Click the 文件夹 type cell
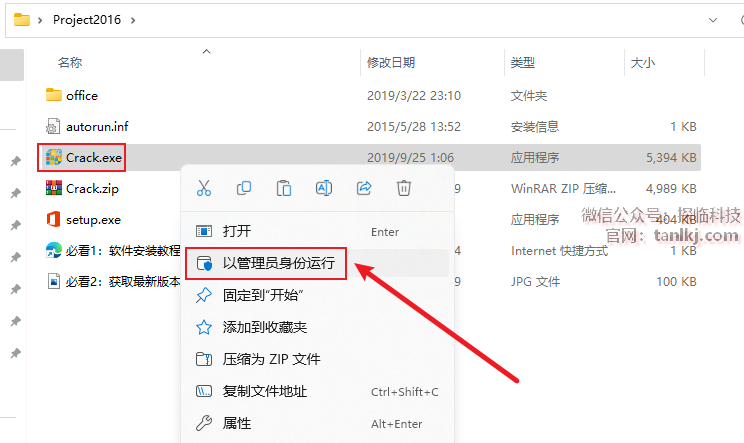 529,95
